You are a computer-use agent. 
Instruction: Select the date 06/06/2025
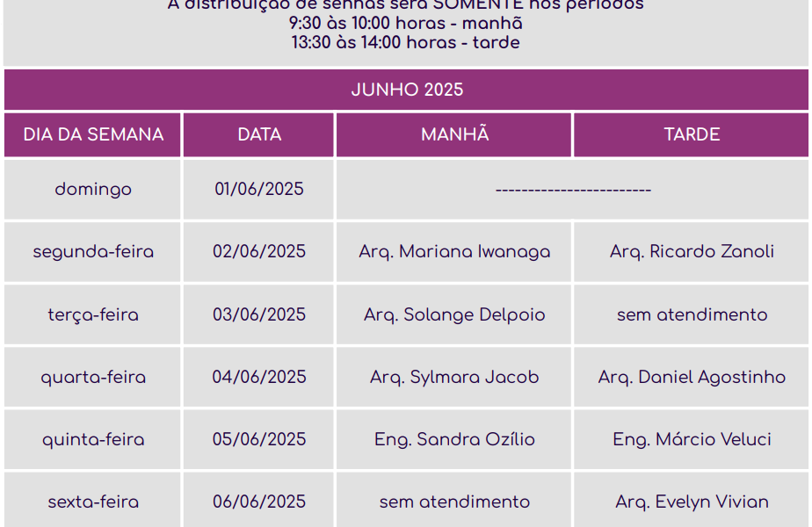(x=259, y=502)
